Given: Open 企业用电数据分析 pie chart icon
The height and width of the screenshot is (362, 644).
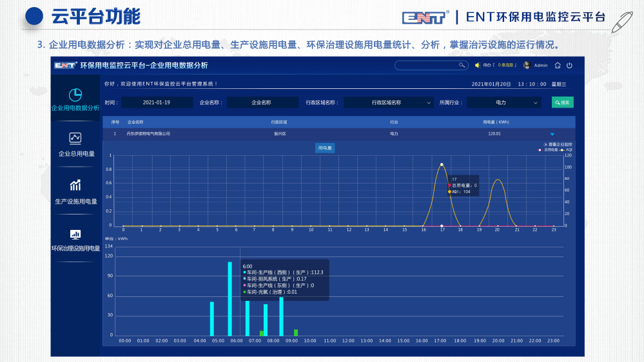Looking at the screenshot, I should 75,95.
